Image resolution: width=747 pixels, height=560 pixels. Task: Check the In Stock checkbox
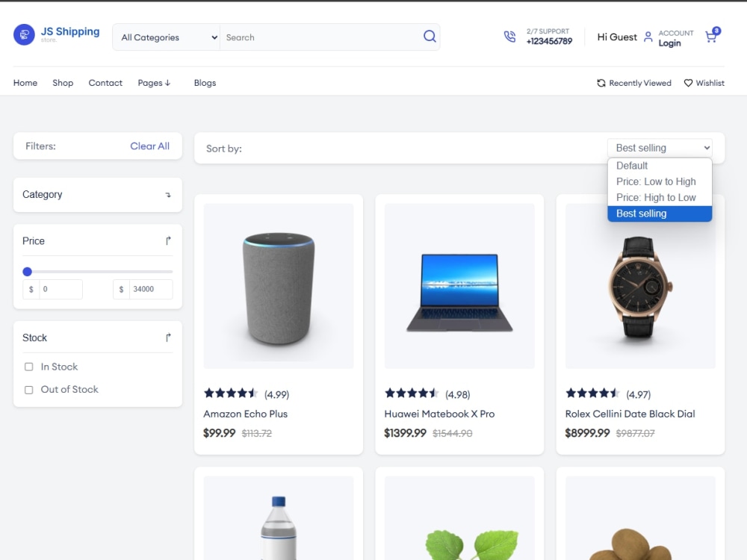pyautogui.click(x=28, y=367)
